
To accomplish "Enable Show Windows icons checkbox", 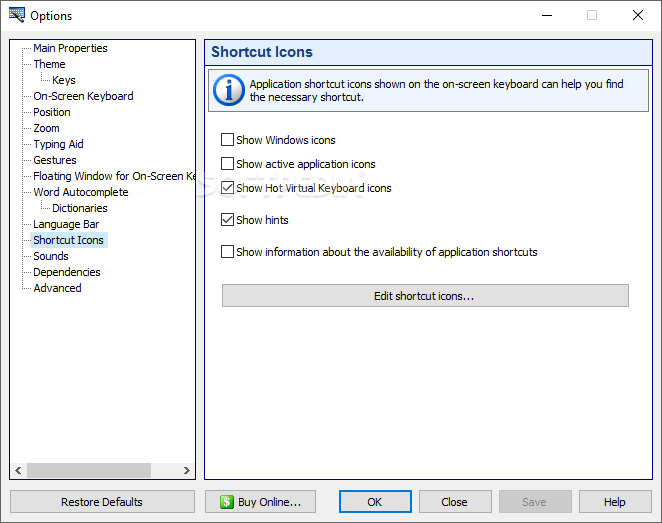I will 227,140.
